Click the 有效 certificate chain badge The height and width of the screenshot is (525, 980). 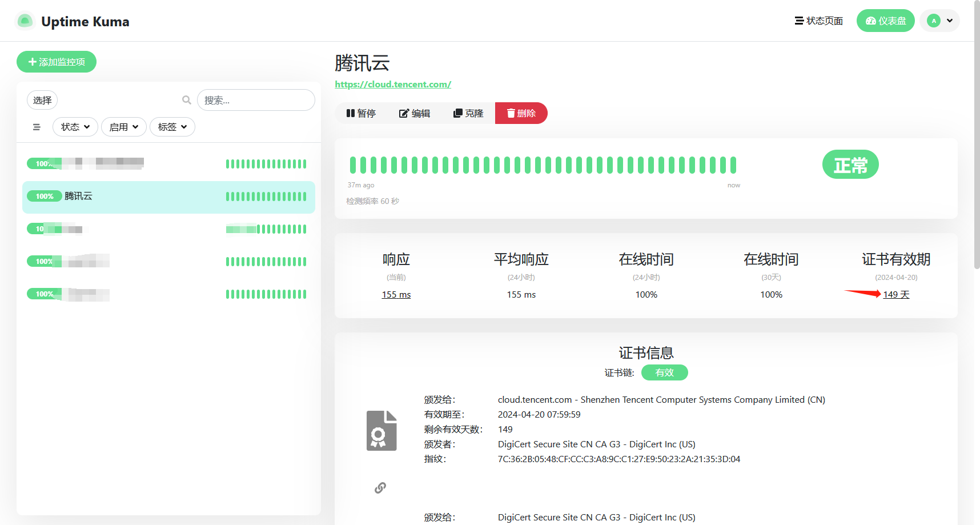tap(665, 372)
